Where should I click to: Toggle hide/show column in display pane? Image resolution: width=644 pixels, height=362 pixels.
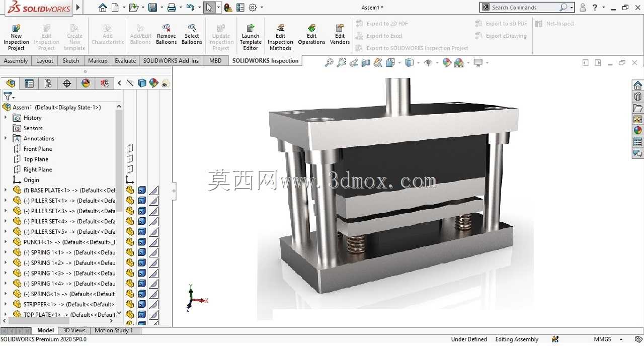130,83
